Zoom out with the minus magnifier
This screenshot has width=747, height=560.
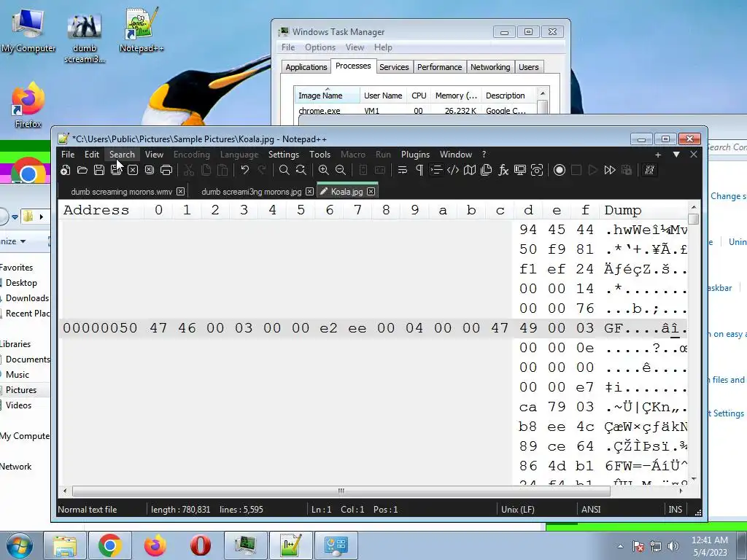(340, 170)
